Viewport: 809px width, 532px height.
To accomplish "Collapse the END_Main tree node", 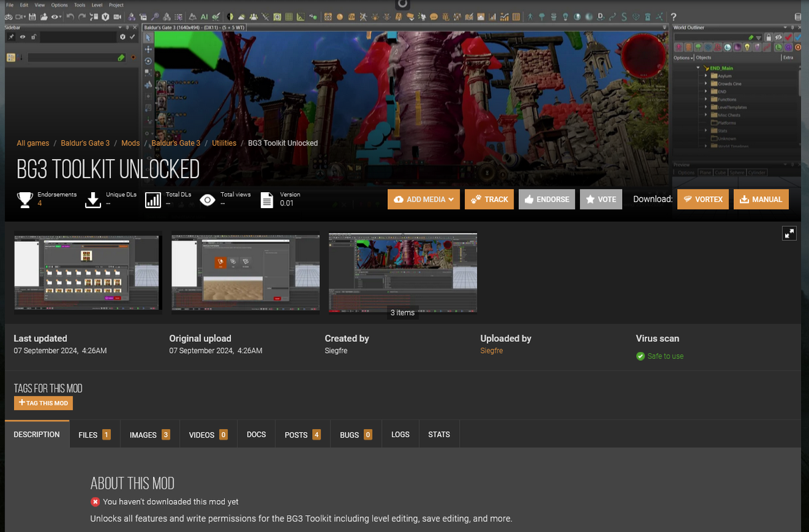I will click(699, 68).
